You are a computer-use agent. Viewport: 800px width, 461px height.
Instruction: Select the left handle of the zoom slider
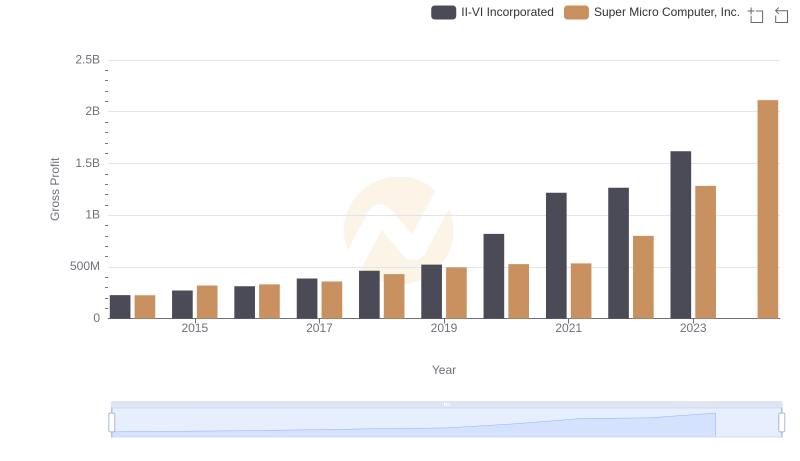point(112,422)
